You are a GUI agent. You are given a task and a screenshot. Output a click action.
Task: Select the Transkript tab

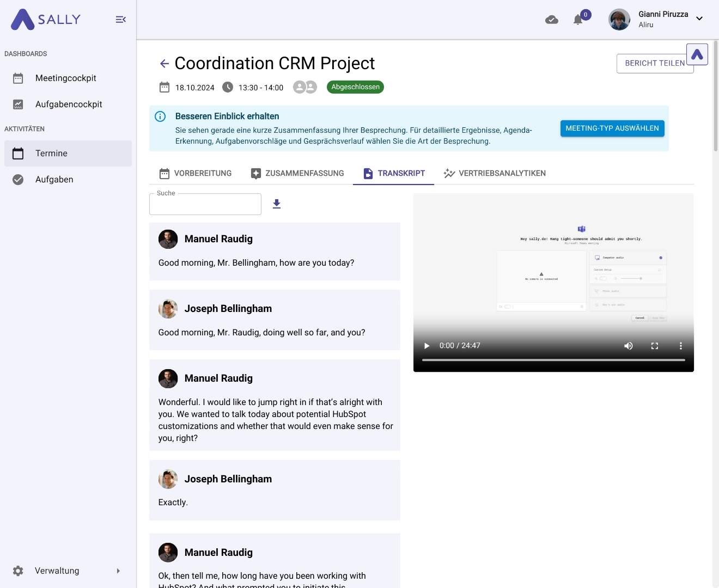point(394,173)
